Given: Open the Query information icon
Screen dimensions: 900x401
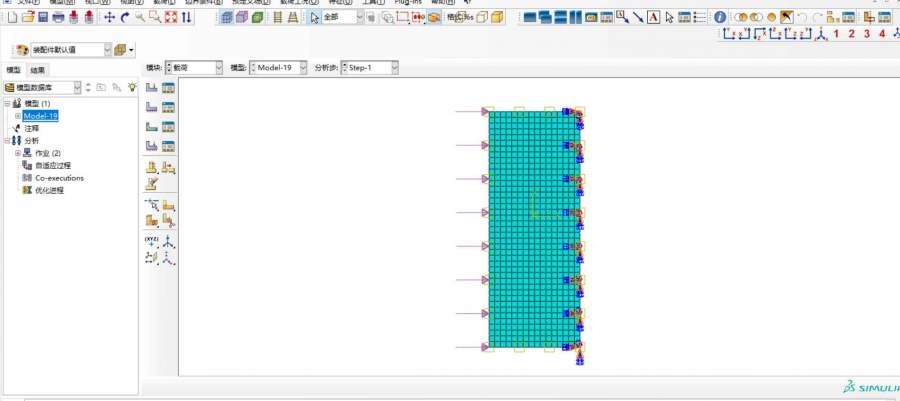Looking at the screenshot, I should click(719, 18).
